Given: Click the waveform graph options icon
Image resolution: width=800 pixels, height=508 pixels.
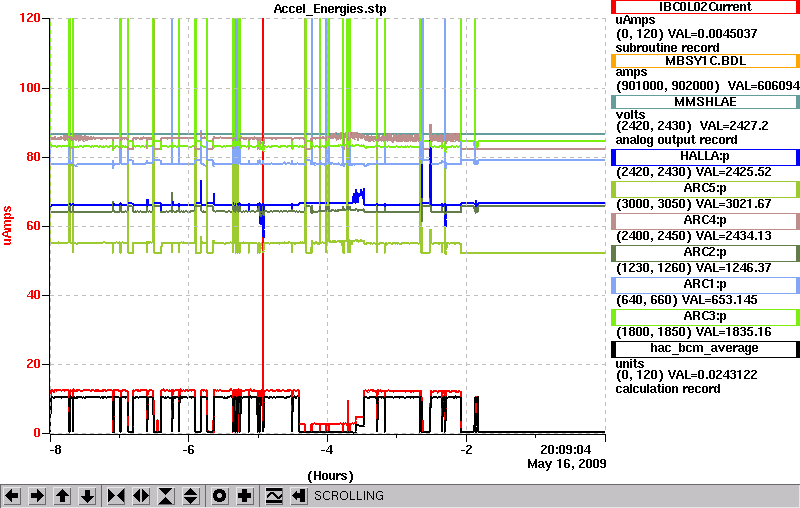Looking at the screenshot, I should click(274, 496).
